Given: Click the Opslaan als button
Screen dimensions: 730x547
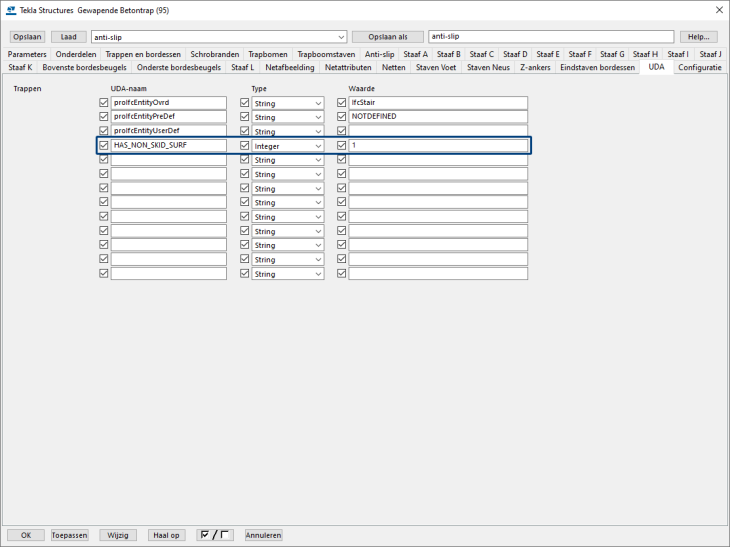Looking at the screenshot, I should [387, 37].
